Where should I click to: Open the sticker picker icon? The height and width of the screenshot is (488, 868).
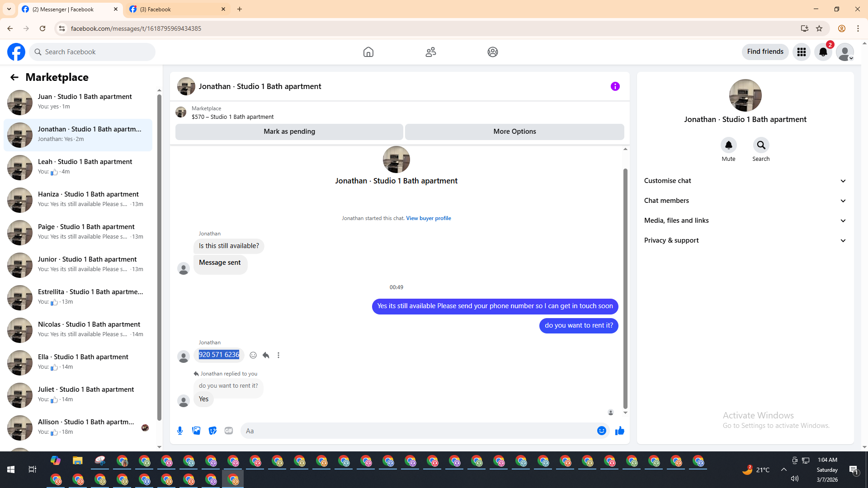point(212,431)
